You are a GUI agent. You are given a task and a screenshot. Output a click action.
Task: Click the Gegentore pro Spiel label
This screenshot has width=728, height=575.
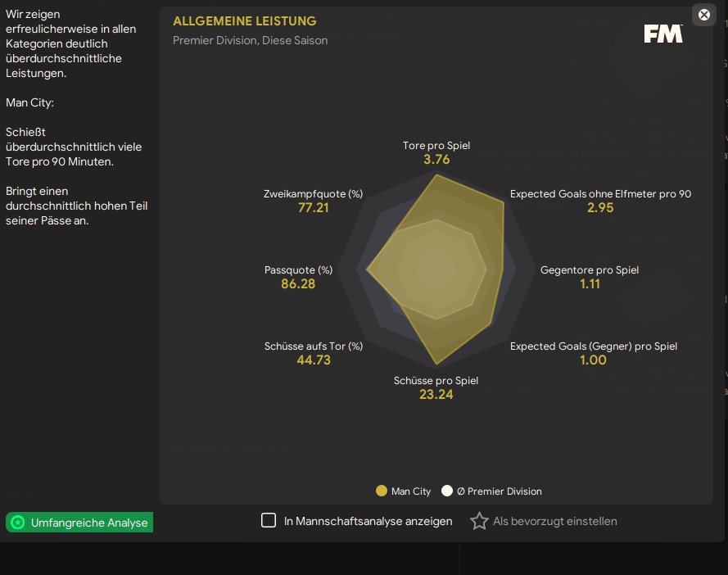coord(590,269)
